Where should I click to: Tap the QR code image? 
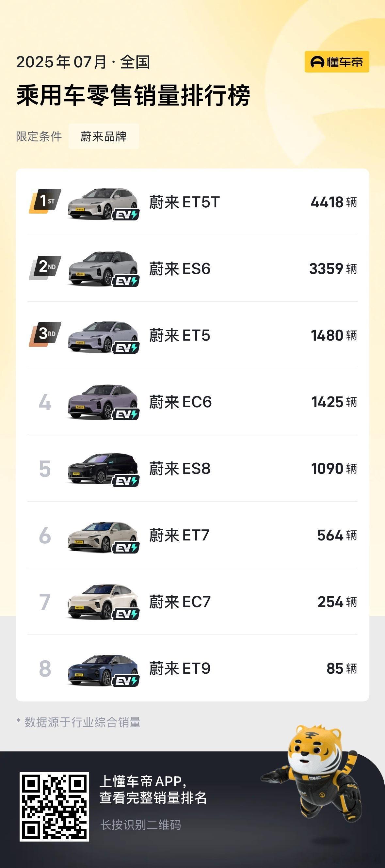point(54,806)
